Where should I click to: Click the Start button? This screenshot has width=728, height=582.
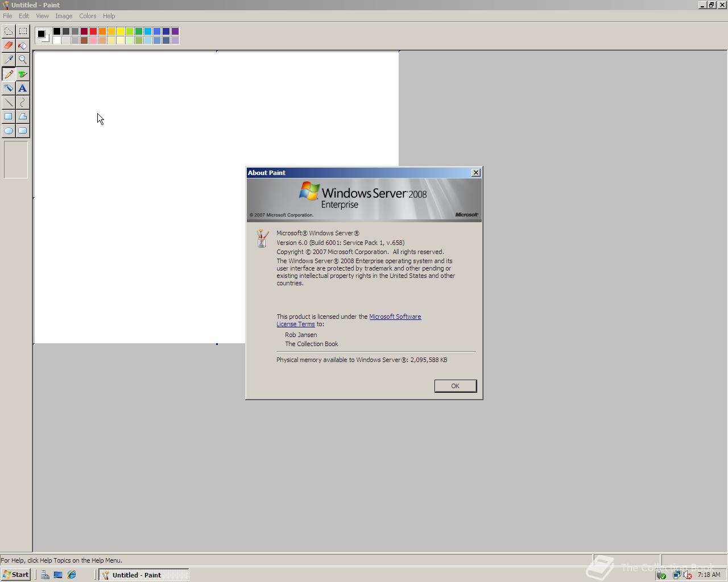[x=15, y=575]
